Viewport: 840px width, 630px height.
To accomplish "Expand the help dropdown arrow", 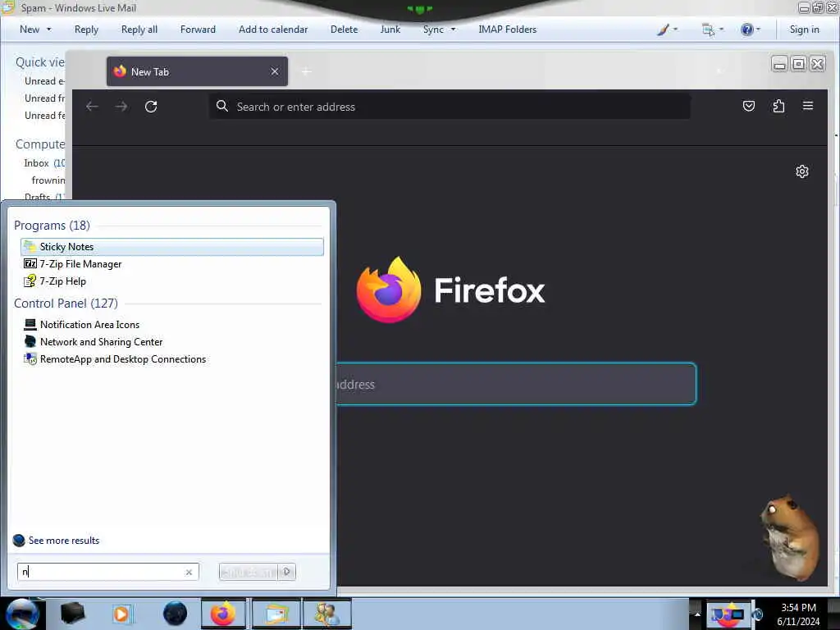I will pos(758,30).
